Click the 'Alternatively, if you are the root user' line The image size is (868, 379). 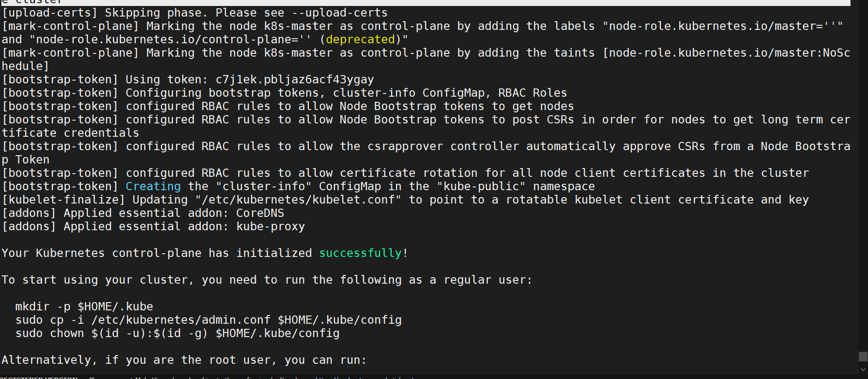(184, 360)
